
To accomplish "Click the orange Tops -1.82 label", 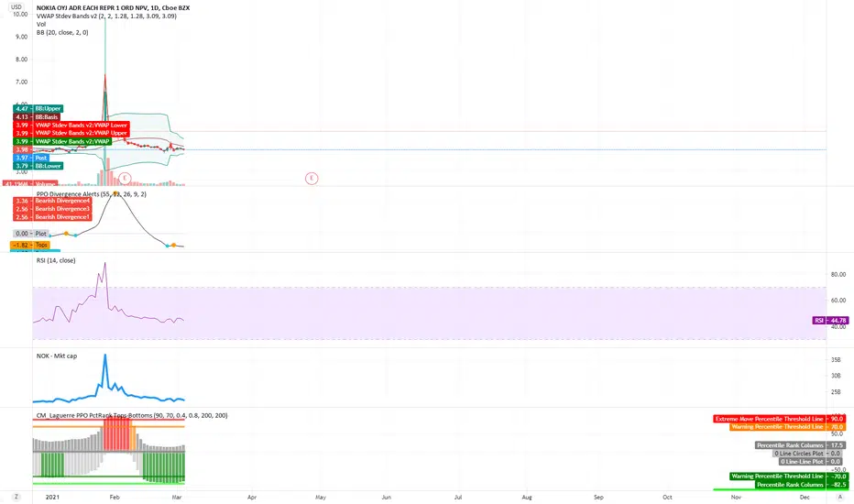I will point(29,246).
